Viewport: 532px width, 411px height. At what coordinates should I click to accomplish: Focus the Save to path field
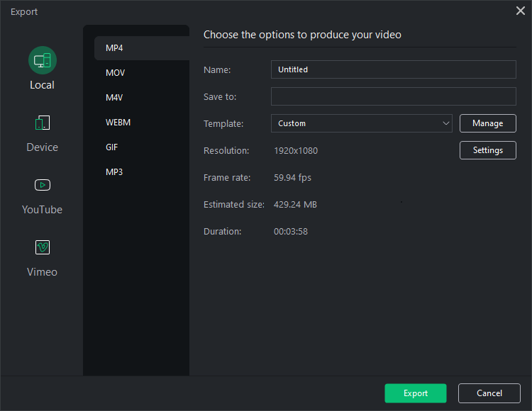tap(393, 96)
